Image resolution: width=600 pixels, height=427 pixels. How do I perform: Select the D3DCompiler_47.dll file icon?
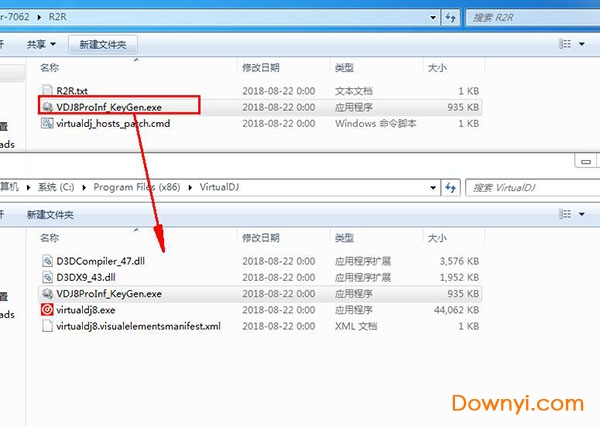pyautogui.click(x=47, y=260)
